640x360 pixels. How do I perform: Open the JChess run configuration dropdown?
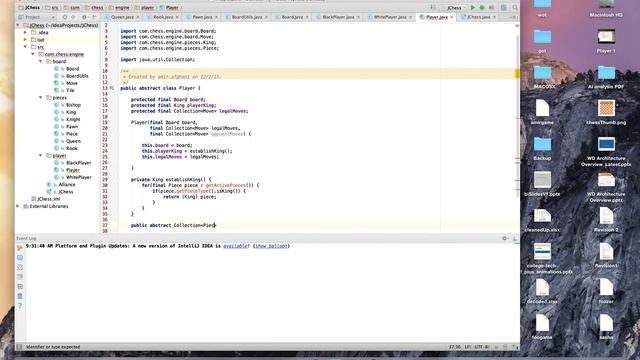(x=454, y=7)
